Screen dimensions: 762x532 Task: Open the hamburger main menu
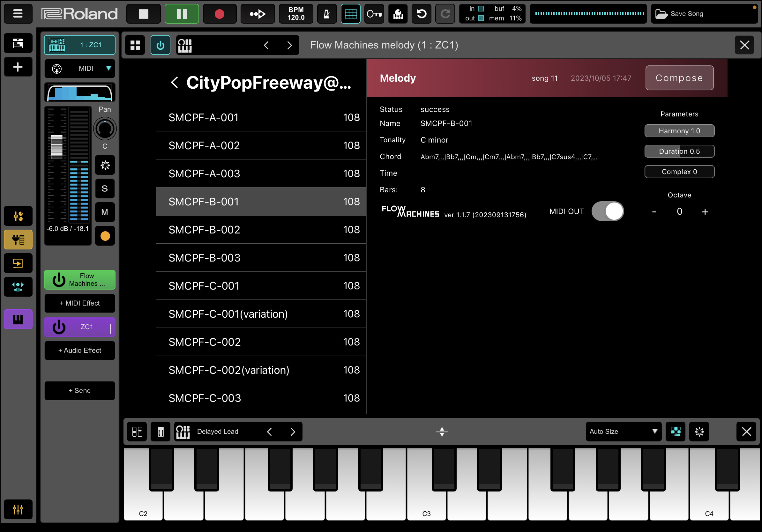(18, 14)
